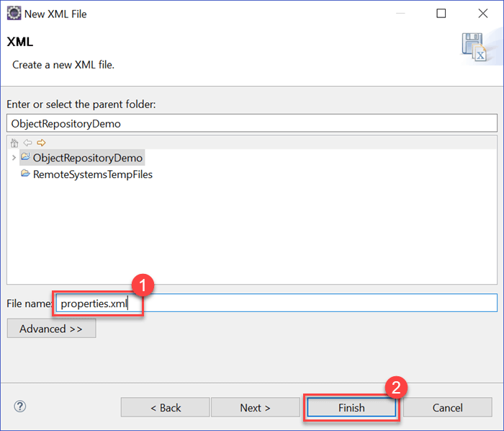Return to previous page using < Back
The width and height of the screenshot is (504, 431).
[x=165, y=407]
